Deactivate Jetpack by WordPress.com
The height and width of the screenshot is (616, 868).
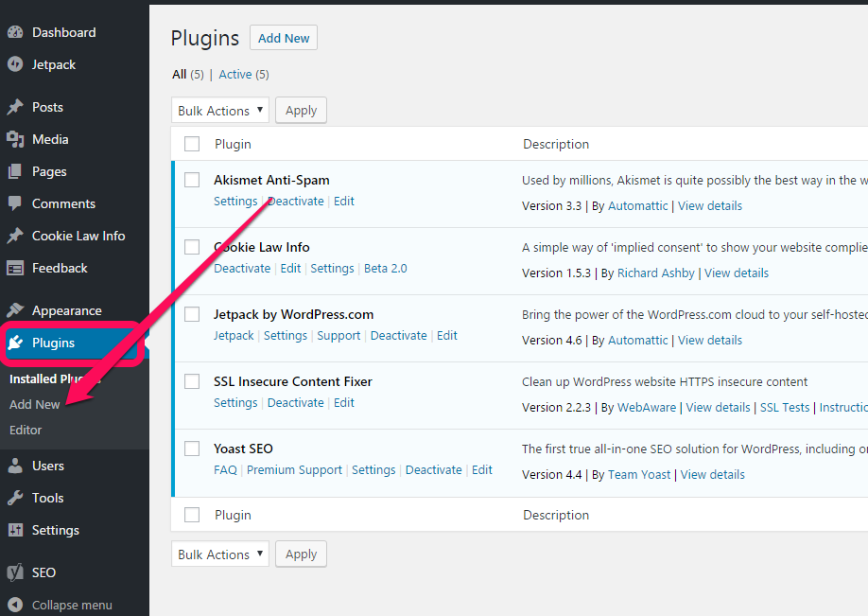point(399,335)
